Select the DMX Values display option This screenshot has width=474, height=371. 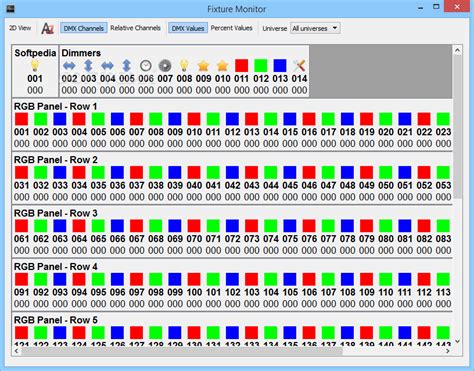[x=188, y=28]
